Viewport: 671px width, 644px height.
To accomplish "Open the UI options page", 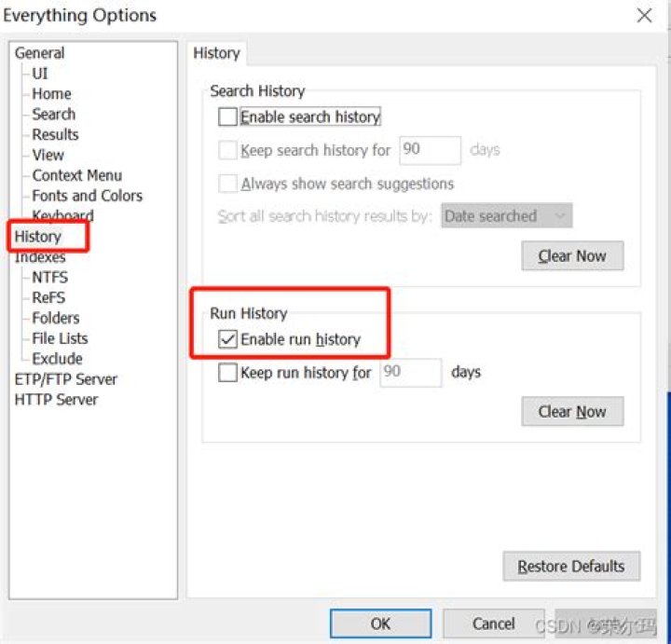I will point(40,74).
